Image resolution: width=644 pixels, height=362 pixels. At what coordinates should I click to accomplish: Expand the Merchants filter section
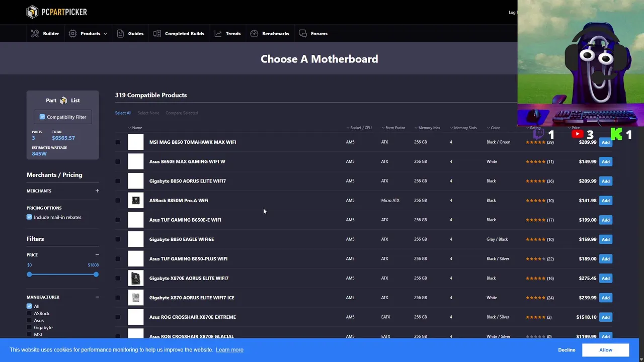click(97, 191)
